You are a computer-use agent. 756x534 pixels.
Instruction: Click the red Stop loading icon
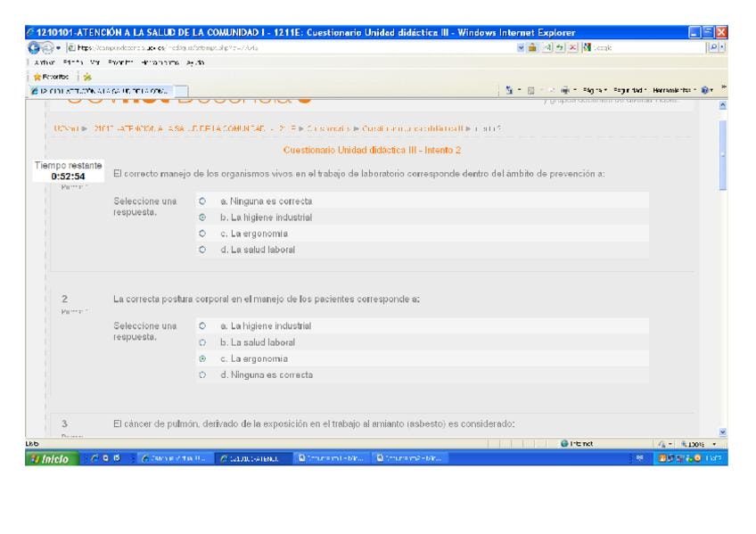572,47
